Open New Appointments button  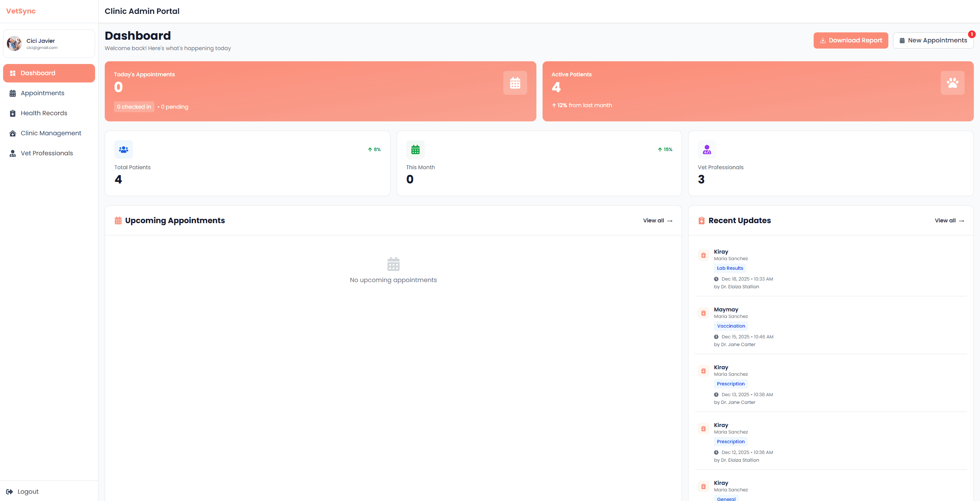coord(933,40)
